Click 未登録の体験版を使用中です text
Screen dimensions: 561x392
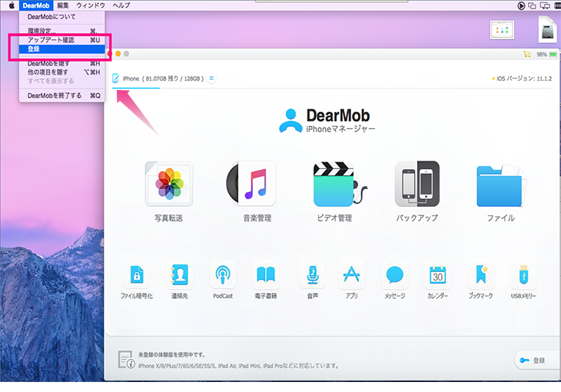tap(171, 354)
